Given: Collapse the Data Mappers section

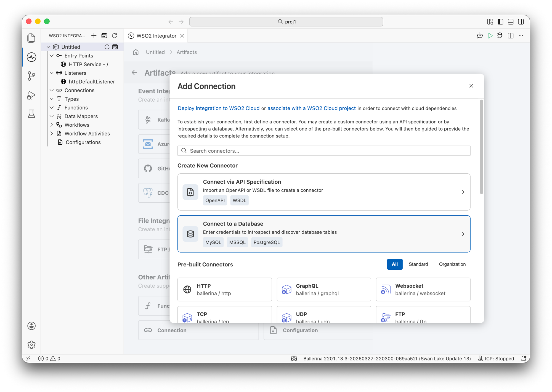Looking at the screenshot, I should [52, 116].
